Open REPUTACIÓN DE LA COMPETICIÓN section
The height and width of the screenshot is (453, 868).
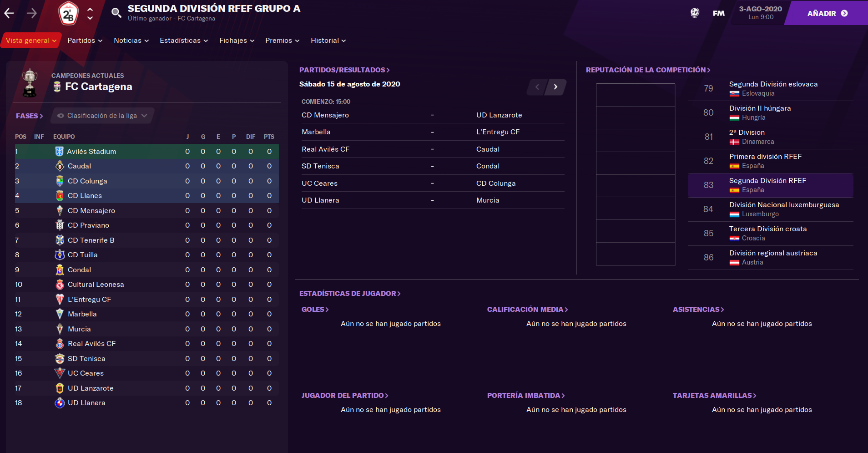(x=648, y=70)
